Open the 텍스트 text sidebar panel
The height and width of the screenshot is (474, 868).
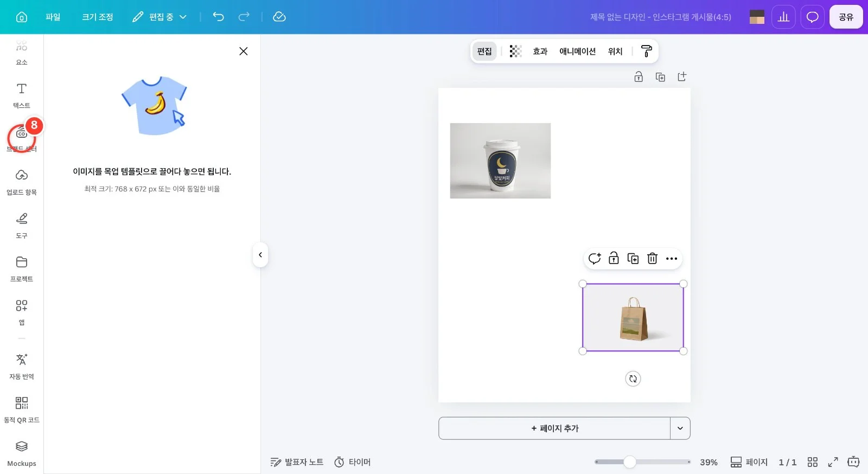[x=22, y=95]
